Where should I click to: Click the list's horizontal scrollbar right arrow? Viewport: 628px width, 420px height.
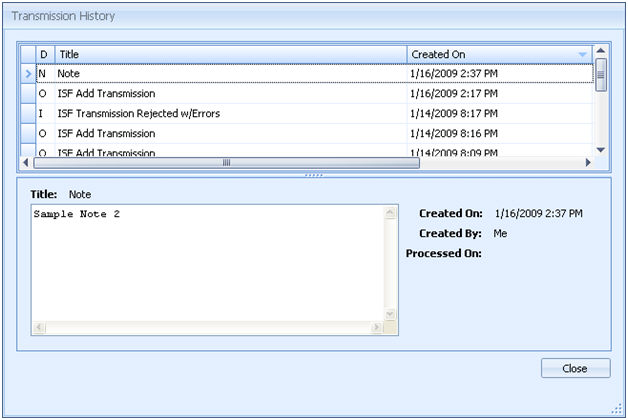tap(587, 162)
